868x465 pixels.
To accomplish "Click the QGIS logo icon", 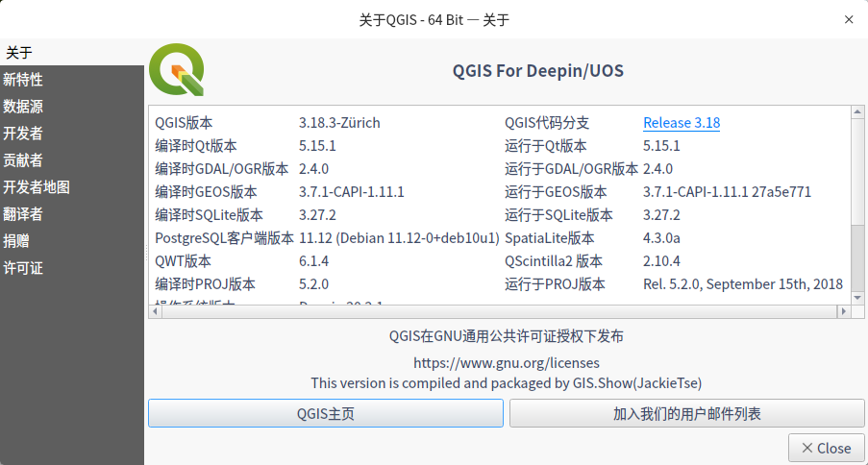I will coord(178,70).
